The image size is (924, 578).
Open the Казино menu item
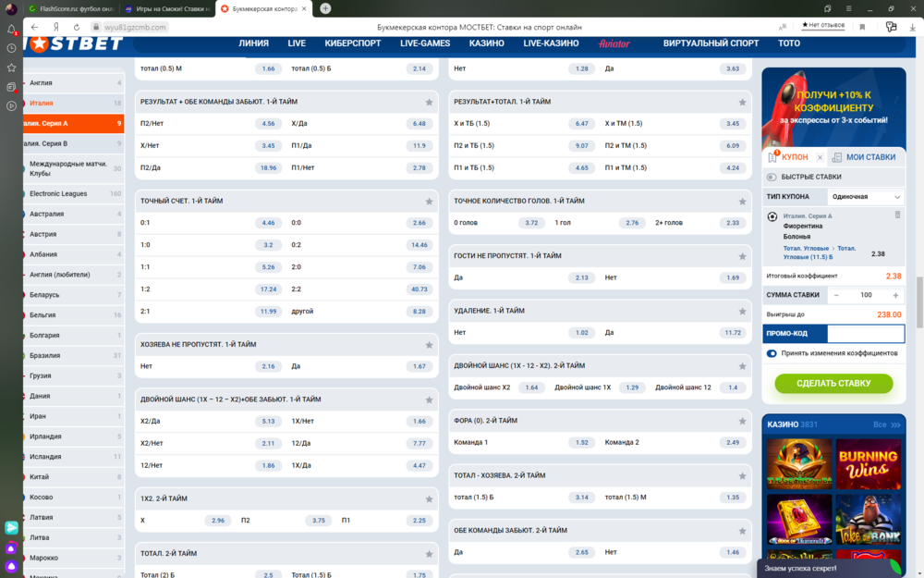point(486,43)
